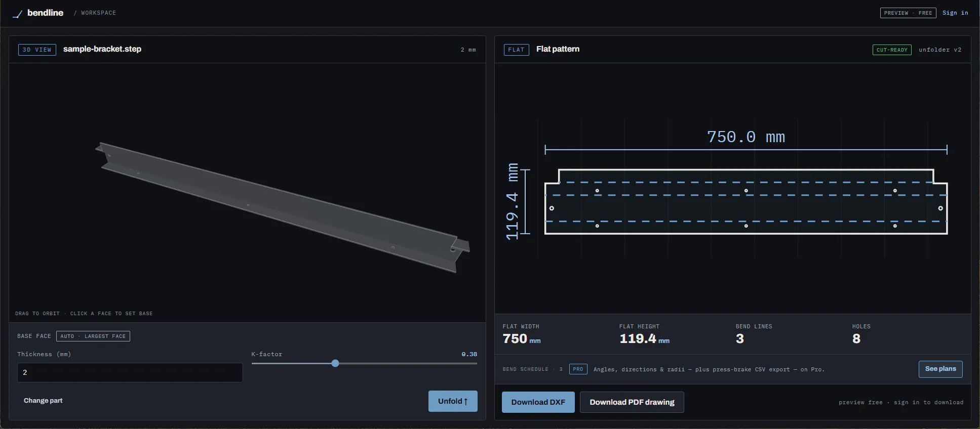Sign in to your account

[955, 13]
